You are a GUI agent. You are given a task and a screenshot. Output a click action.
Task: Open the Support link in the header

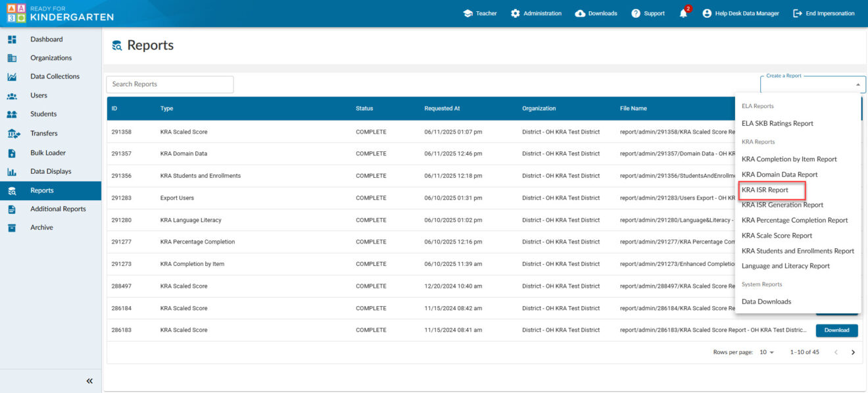648,13
